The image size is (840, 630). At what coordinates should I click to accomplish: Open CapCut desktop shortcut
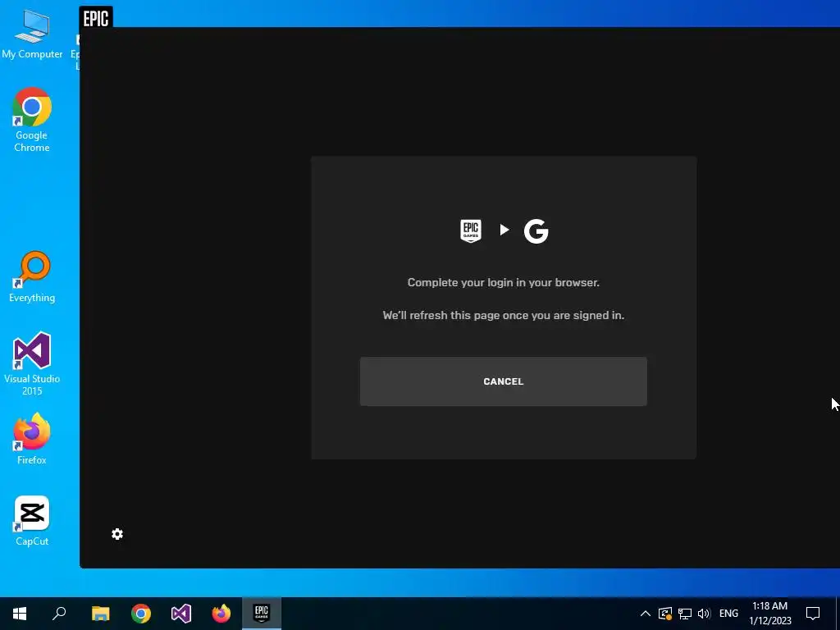pyautogui.click(x=32, y=521)
